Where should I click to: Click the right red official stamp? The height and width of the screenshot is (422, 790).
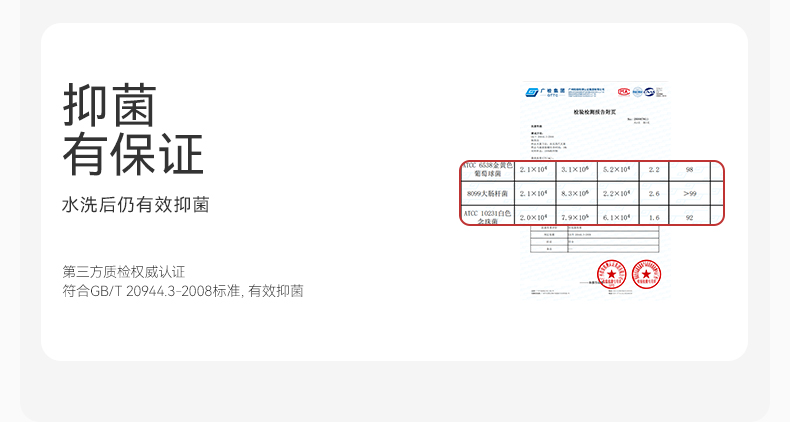click(646, 274)
